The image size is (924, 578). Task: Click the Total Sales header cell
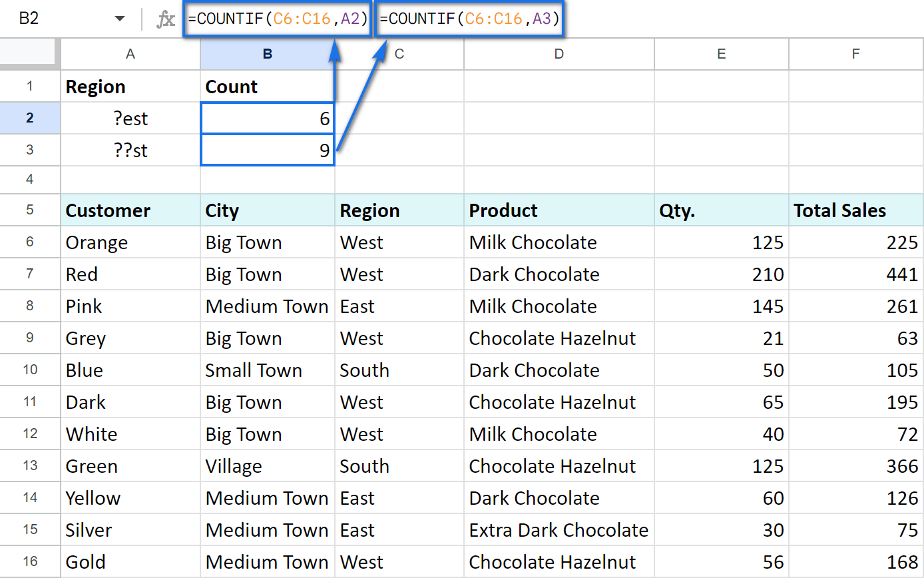coord(856,210)
